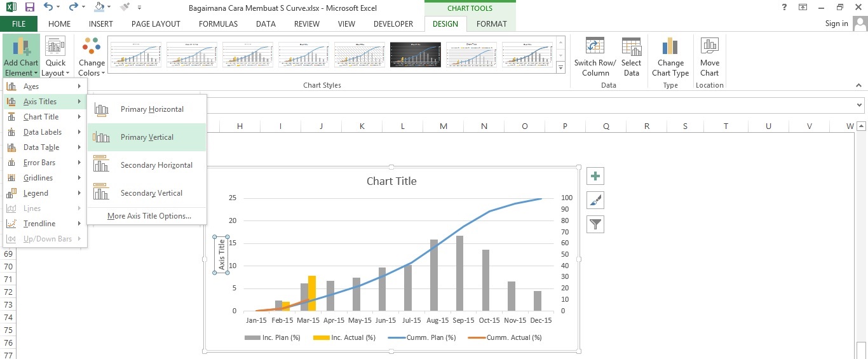The width and height of the screenshot is (868, 359).
Task: Expand the Chart Title submenu
Action: [x=44, y=117]
